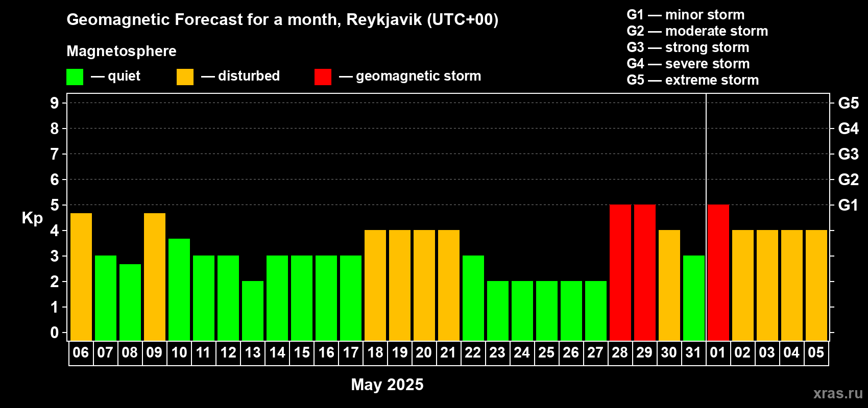Select the red storm bar for day 28
This screenshot has height=408, width=868.
pos(620,272)
